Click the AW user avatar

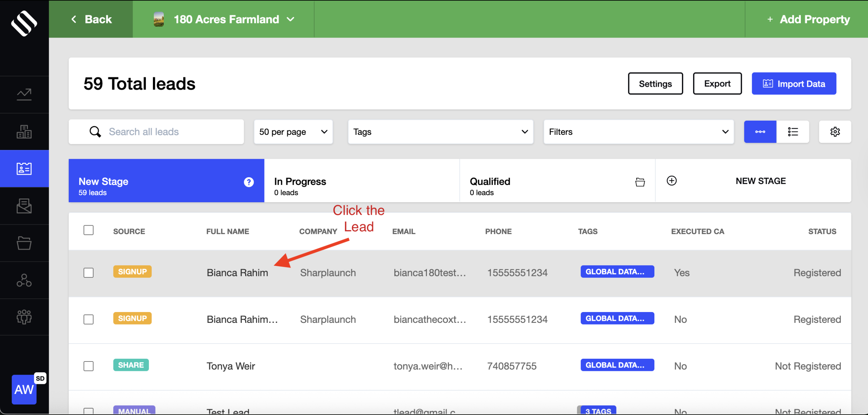click(x=24, y=390)
